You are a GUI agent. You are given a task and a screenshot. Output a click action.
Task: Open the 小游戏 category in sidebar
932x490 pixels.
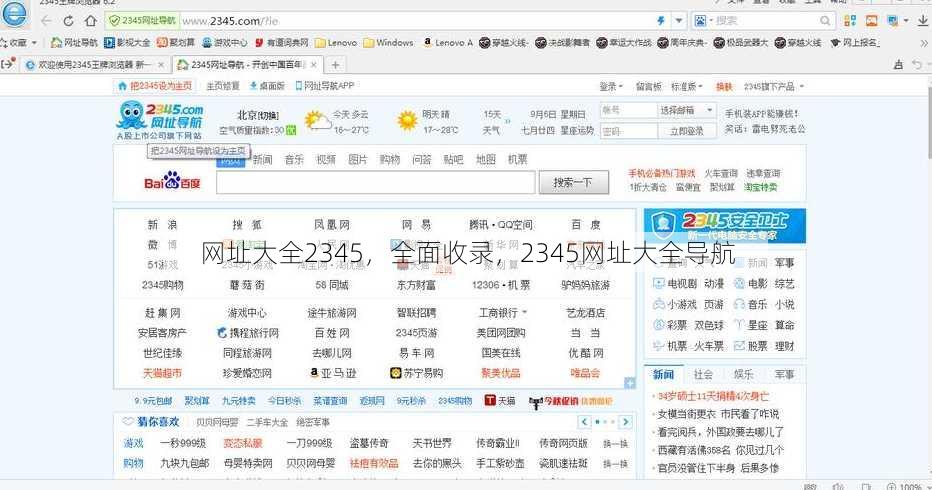[x=675, y=304]
